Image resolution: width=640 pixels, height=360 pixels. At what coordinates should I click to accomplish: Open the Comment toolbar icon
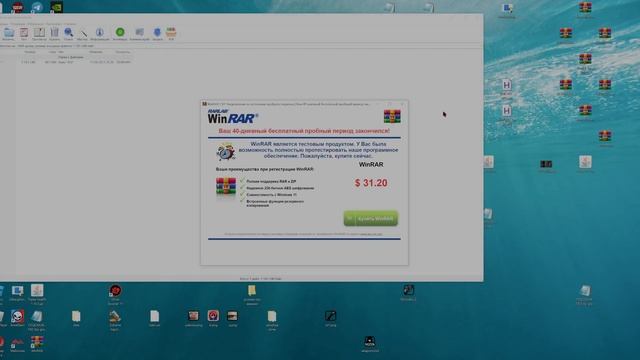[140, 33]
